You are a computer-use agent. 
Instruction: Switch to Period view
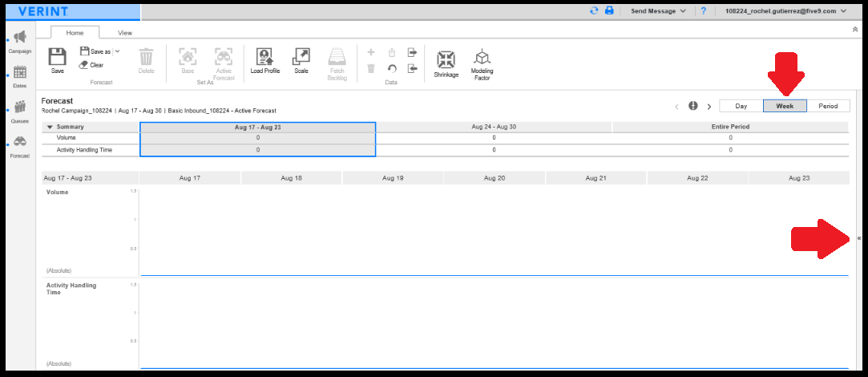click(828, 106)
